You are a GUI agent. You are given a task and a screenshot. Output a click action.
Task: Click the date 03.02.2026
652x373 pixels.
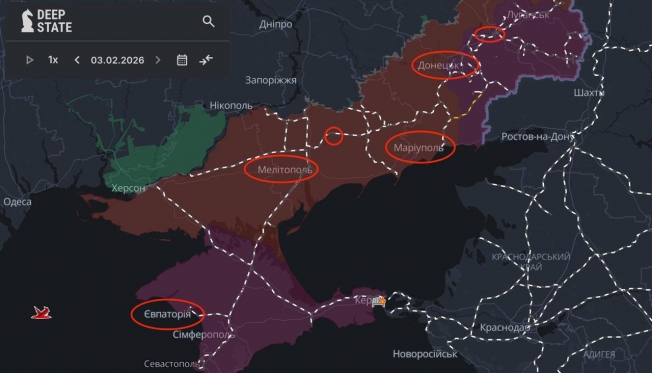pos(117,60)
